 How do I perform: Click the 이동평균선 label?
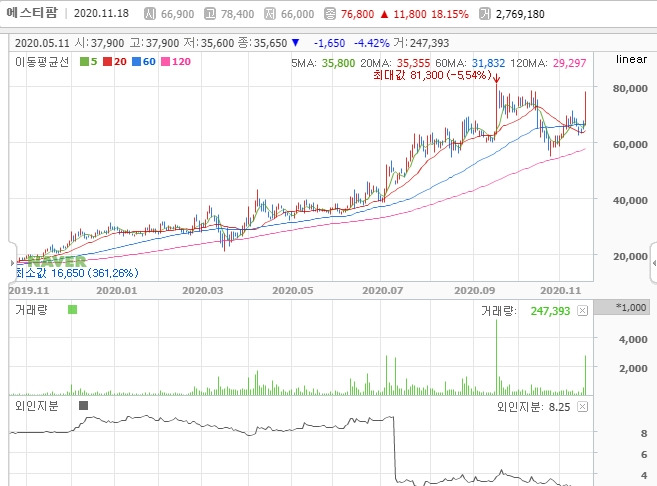click(x=42, y=62)
